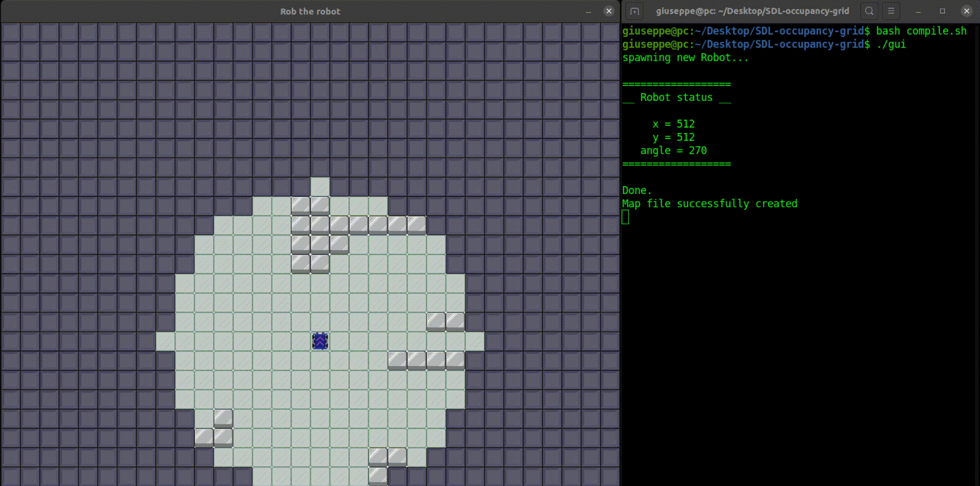Click the bash compile.sh command text

[921, 31]
